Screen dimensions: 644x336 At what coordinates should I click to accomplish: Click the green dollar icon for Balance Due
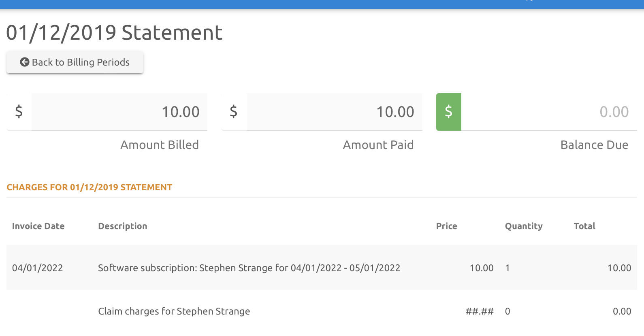448,112
